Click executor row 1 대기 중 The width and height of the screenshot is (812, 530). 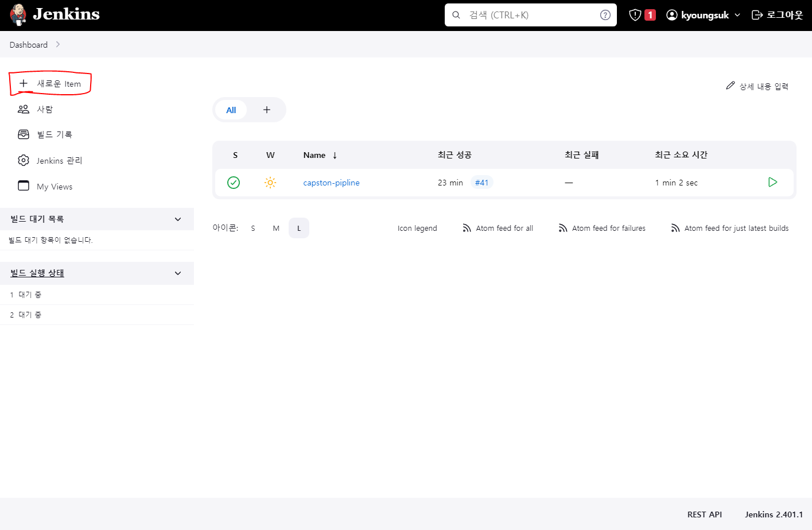[x=97, y=295]
